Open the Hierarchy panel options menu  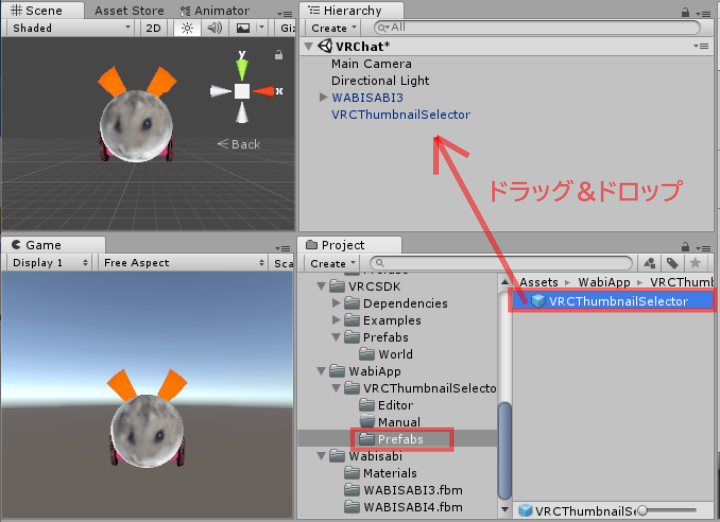pos(703,14)
